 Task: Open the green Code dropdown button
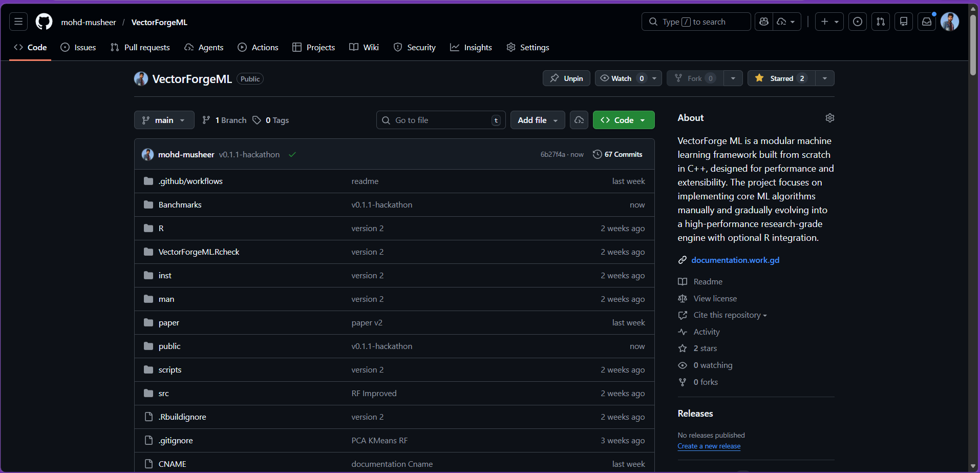pyautogui.click(x=624, y=120)
